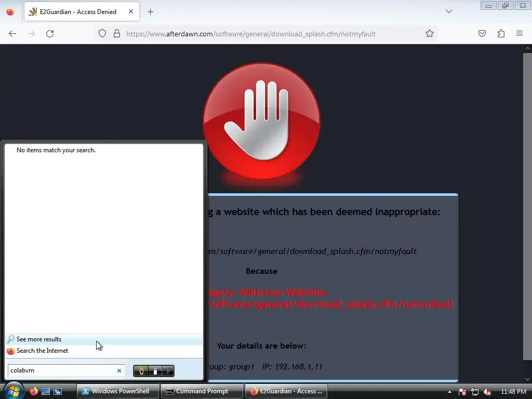Image resolution: width=532 pixels, height=399 pixels.
Task: Restore down the Firefox window
Action: point(506,6)
